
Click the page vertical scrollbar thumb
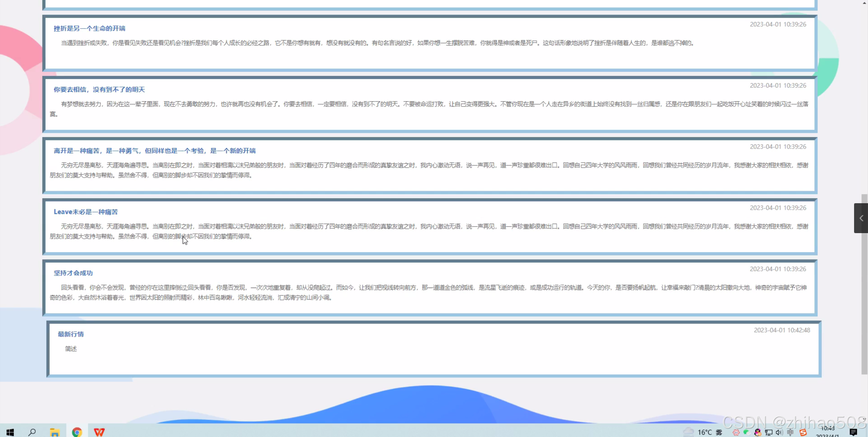pyautogui.click(x=864, y=284)
